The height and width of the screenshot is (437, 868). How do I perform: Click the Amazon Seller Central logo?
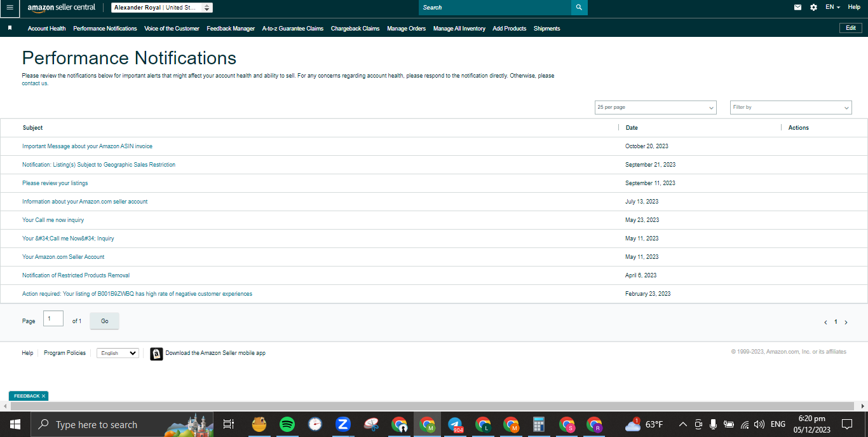(61, 8)
